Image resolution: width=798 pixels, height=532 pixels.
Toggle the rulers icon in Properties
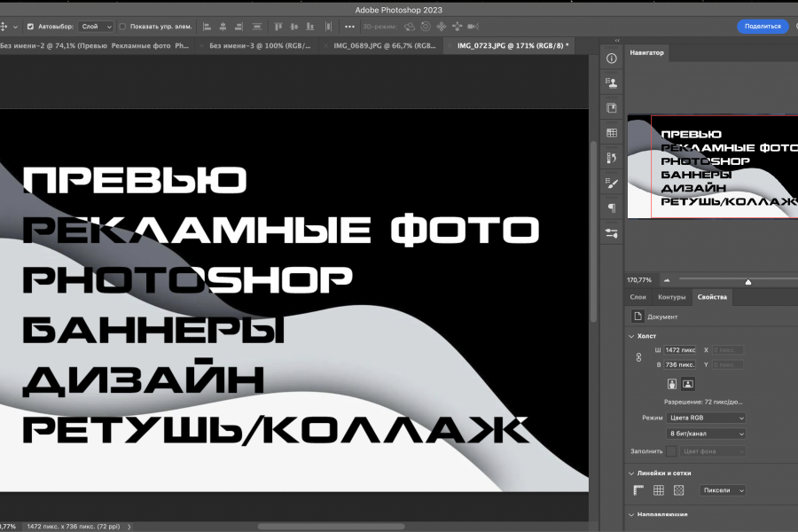638,489
